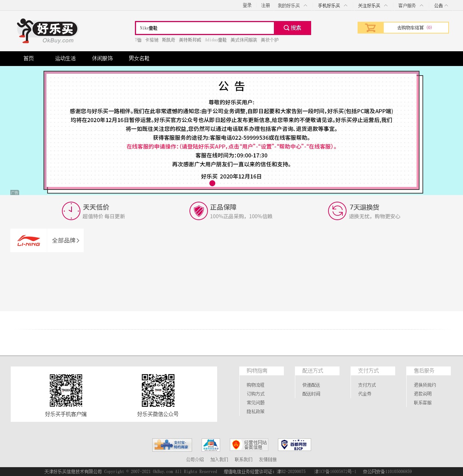The height and width of the screenshot is (476, 463).
Task: Click the 登录 link
Action: pyautogui.click(x=247, y=6)
